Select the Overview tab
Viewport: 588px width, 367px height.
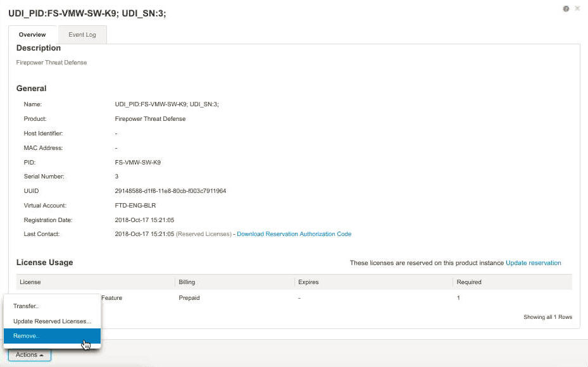[32, 35]
